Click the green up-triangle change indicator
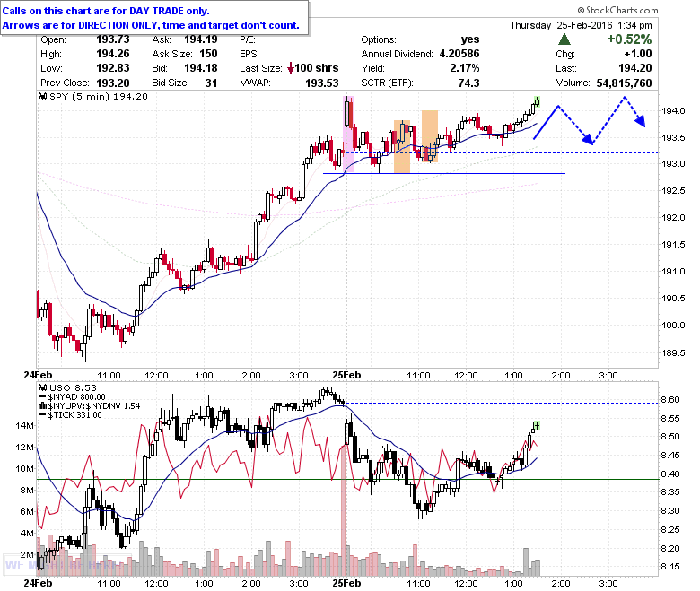The width and height of the screenshot is (700, 591). click(x=564, y=39)
